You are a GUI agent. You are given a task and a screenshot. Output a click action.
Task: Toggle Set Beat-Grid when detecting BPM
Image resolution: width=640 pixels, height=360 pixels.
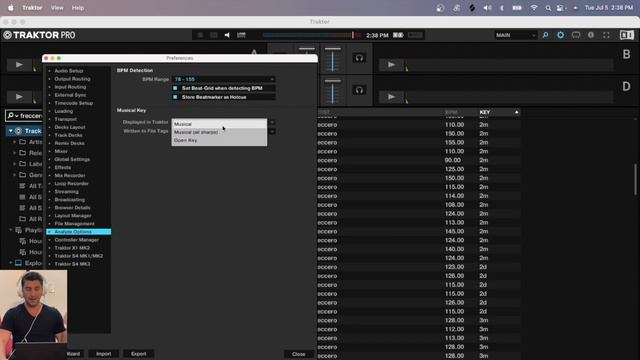point(175,88)
